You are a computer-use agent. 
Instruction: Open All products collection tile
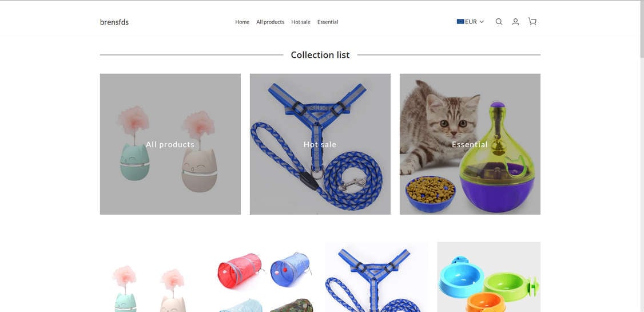click(170, 144)
